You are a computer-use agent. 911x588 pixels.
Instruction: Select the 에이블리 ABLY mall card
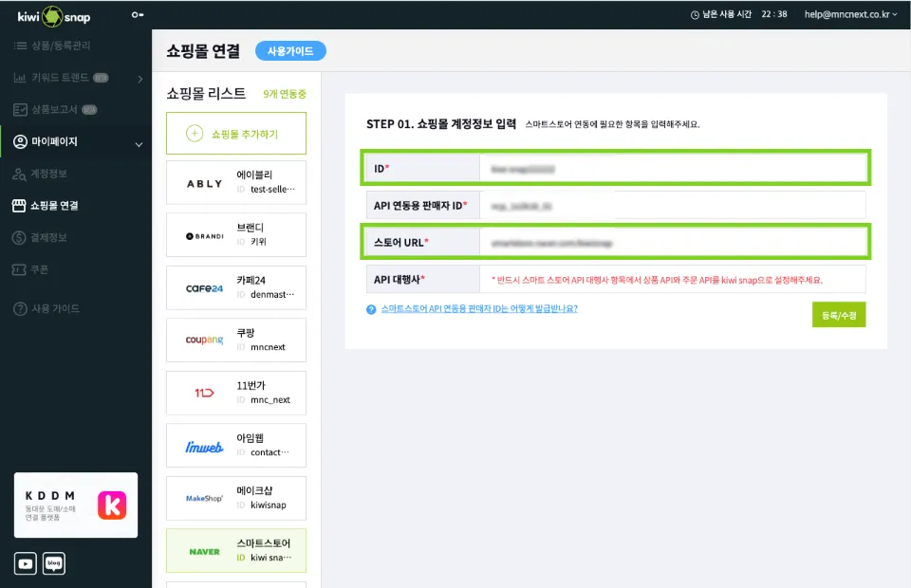click(x=236, y=182)
